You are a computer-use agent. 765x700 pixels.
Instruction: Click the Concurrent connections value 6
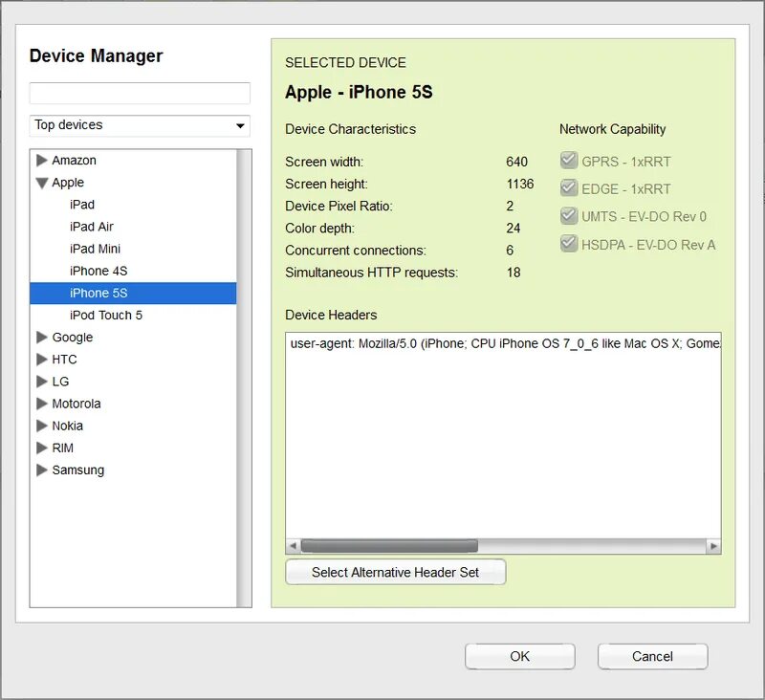pyautogui.click(x=510, y=251)
